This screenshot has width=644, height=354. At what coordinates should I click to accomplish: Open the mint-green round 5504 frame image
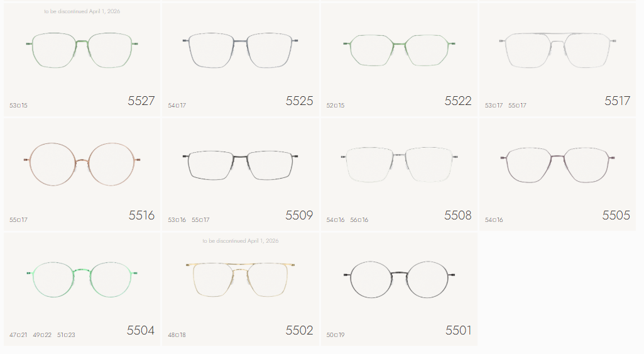click(82, 279)
